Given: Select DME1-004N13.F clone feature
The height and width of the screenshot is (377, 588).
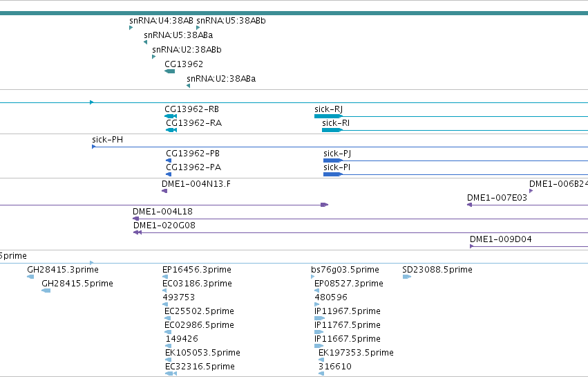Looking at the screenshot, I should coord(164,191).
